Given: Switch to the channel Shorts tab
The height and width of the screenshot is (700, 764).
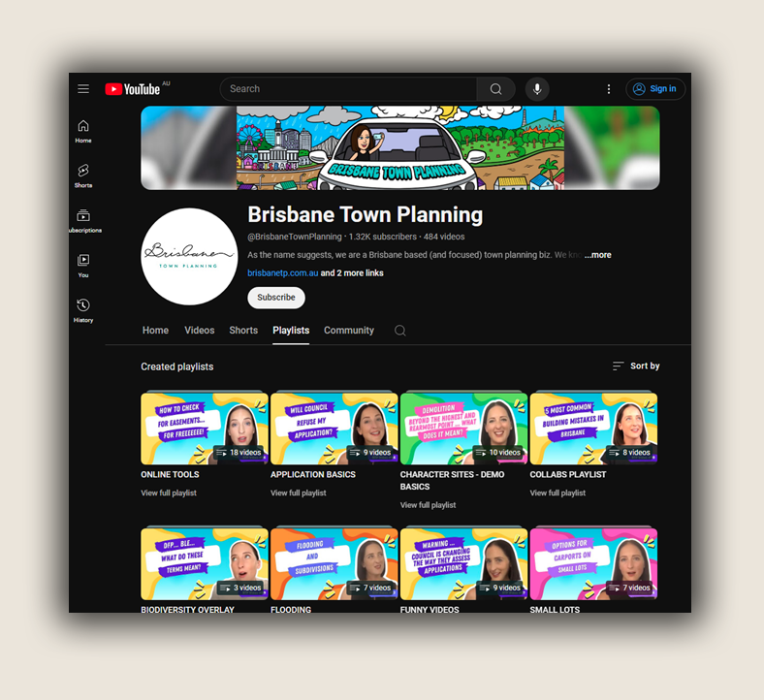Looking at the screenshot, I should coord(243,331).
